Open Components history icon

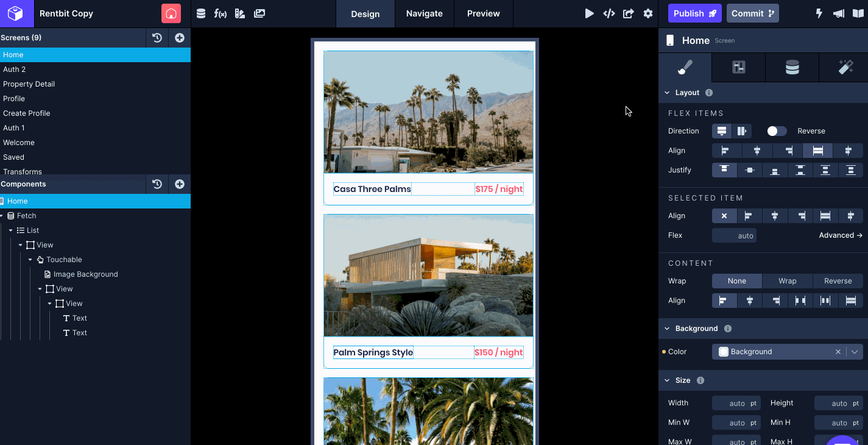tap(157, 184)
